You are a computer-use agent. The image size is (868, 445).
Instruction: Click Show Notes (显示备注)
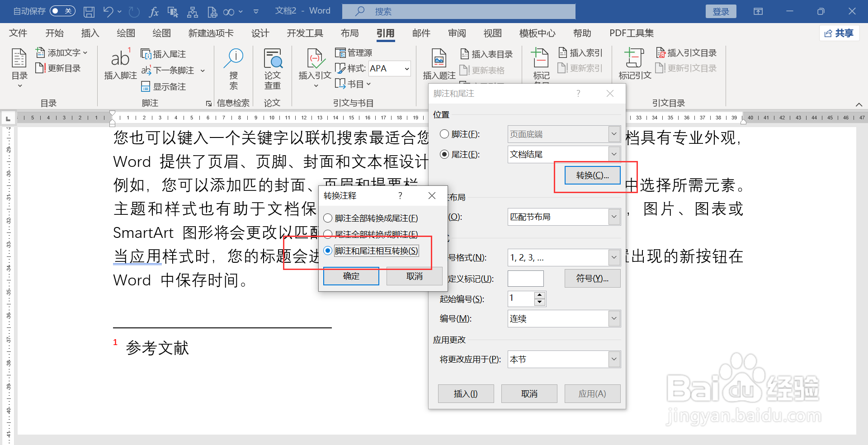click(163, 86)
